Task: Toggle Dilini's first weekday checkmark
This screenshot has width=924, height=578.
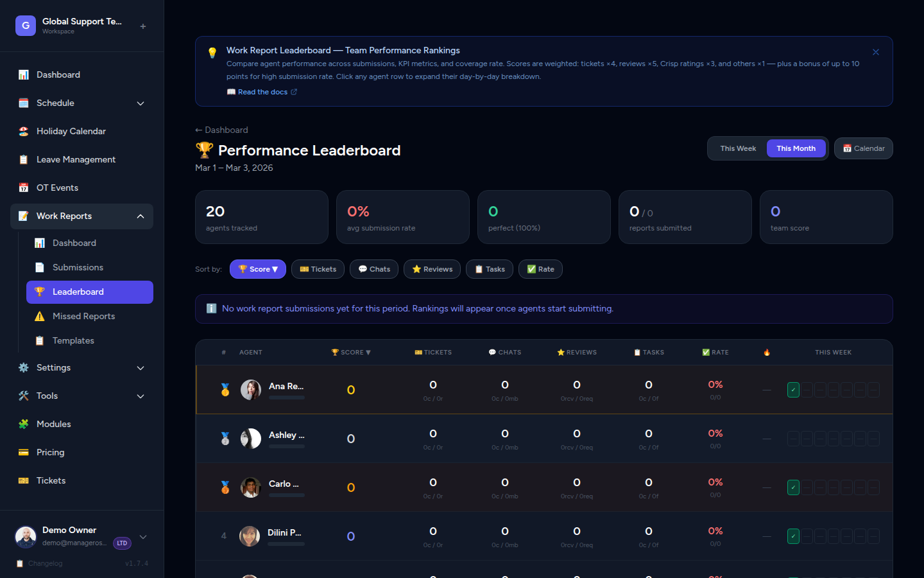Action: point(793,536)
